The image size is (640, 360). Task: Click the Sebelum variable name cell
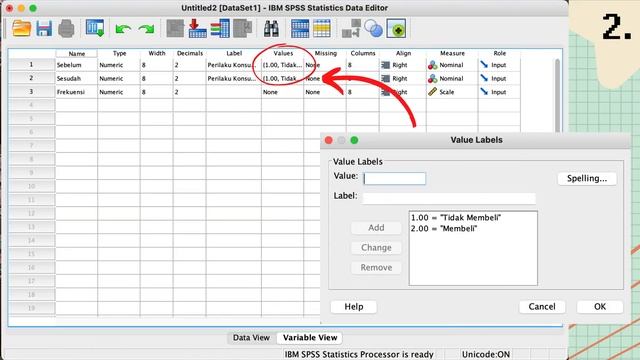[x=76, y=65]
